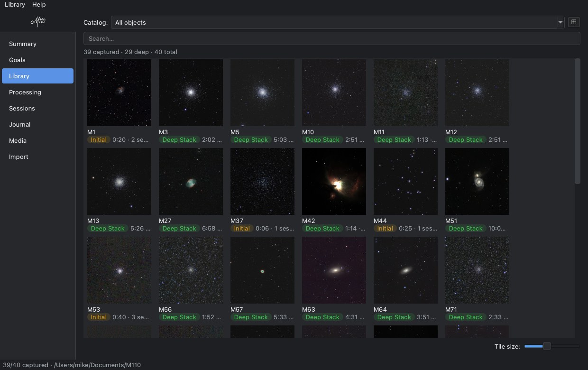Click the Deep Stack badge under M51
The image size is (588, 370).
tap(466, 229)
